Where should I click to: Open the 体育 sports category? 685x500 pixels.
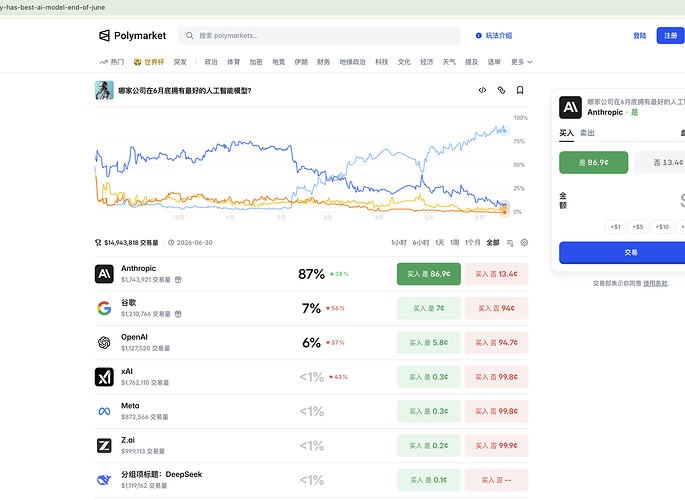[x=233, y=62]
